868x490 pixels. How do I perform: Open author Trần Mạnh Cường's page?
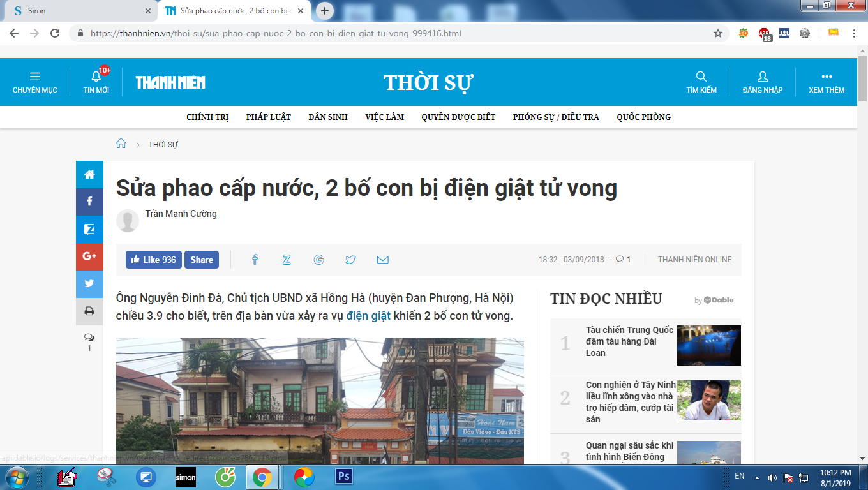[181, 214]
